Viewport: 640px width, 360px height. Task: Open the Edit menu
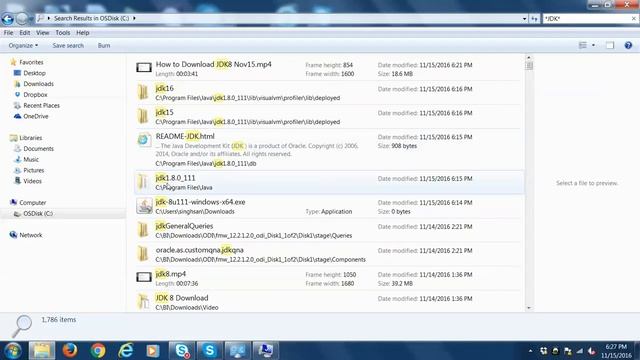point(24,33)
